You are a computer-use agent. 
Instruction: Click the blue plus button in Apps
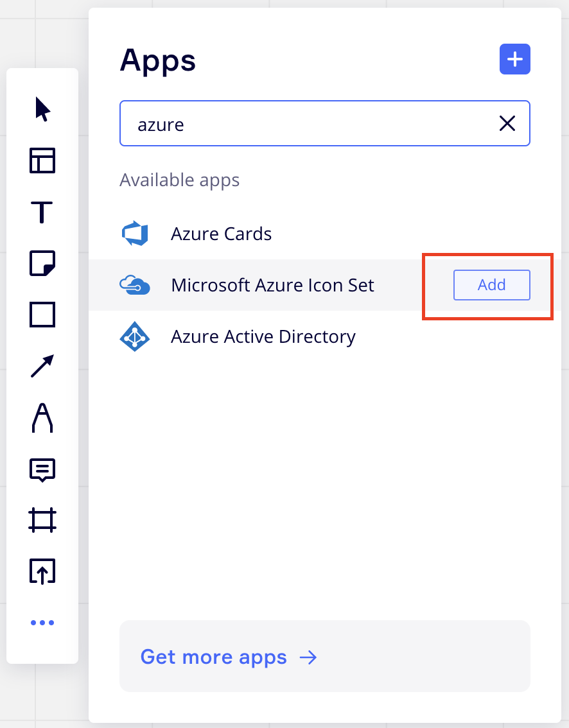click(514, 60)
